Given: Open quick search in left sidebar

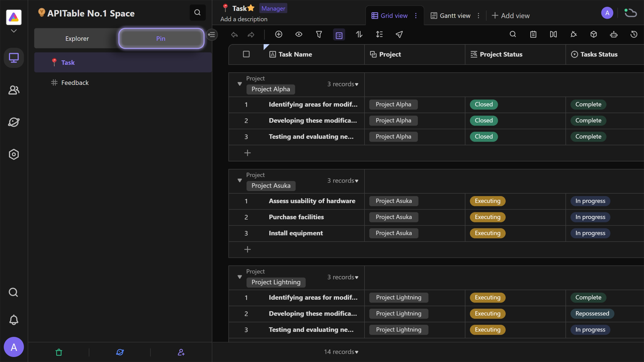Looking at the screenshot, I should 13,292.
